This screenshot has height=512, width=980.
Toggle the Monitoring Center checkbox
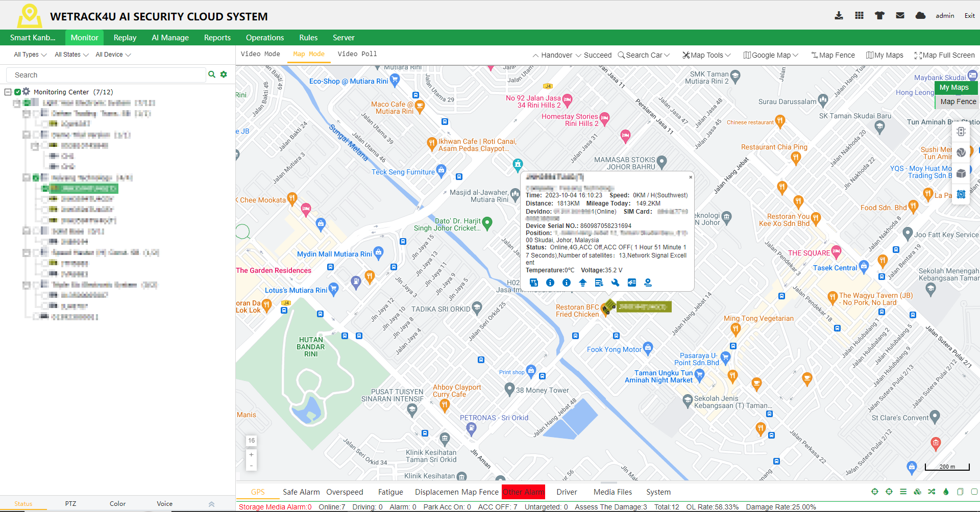tap(18, 92)
